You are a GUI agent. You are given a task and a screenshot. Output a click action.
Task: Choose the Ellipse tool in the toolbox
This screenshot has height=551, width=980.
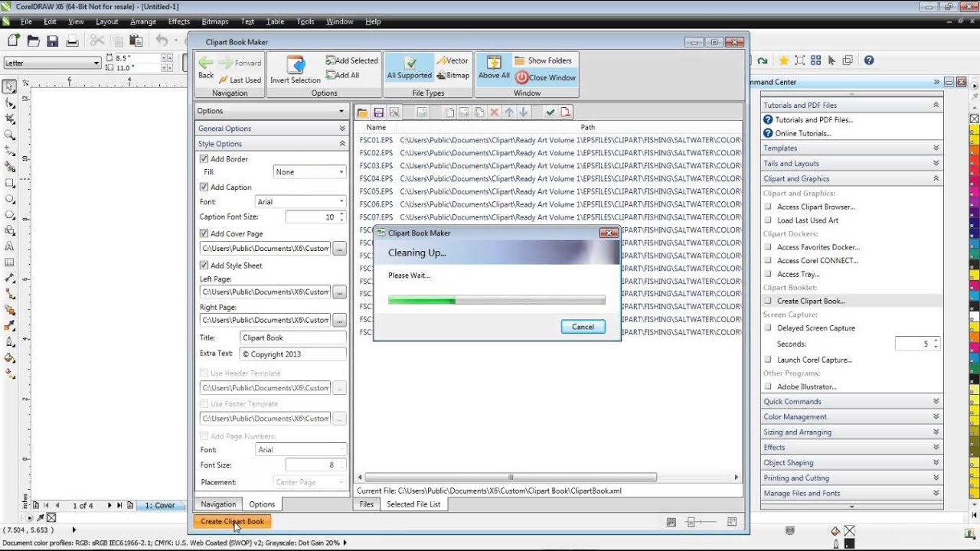pyautogui.click(x=10, y=199)
